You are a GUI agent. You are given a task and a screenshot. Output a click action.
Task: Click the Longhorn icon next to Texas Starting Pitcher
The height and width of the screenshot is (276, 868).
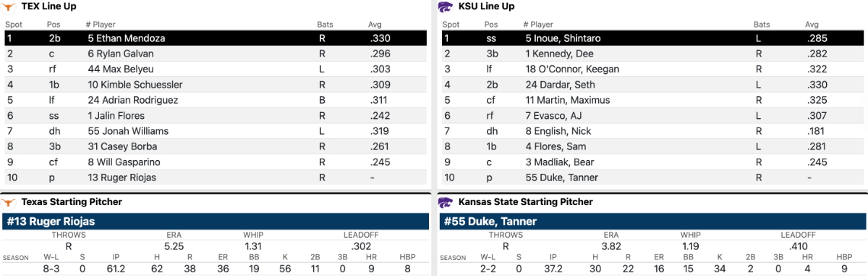click(9, 202)
